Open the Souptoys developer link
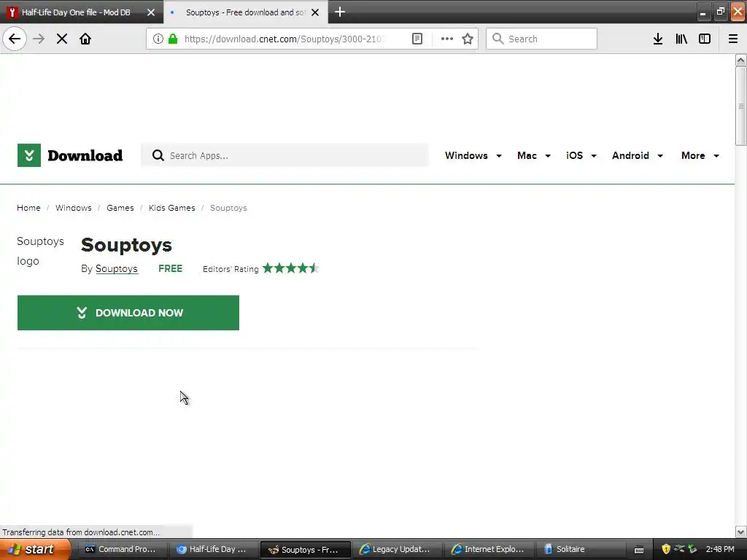Viewport: 747px width, 560px height. pyautogui.click(x=117, y=268)
